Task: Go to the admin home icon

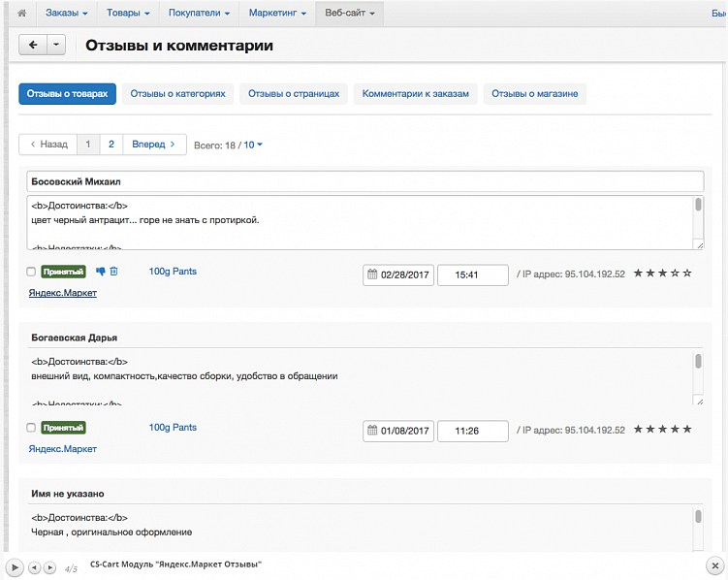Action: click(x=22, y=13)
